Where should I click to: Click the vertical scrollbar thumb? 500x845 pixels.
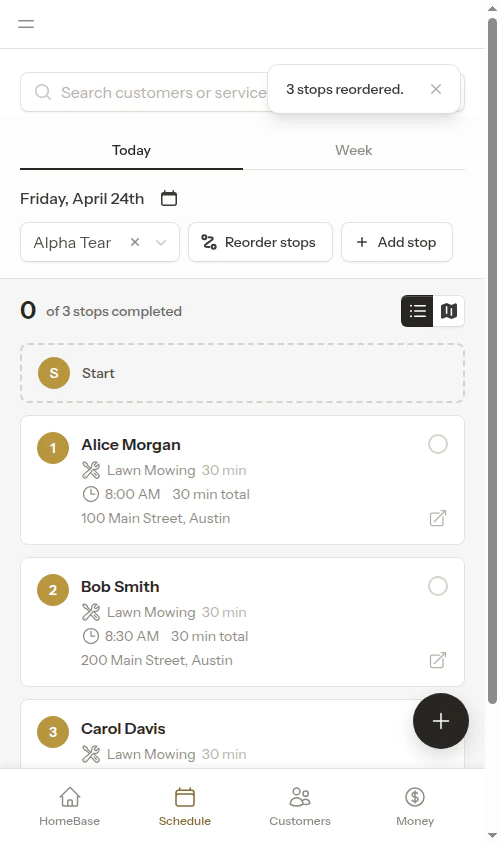pos(492,360)
